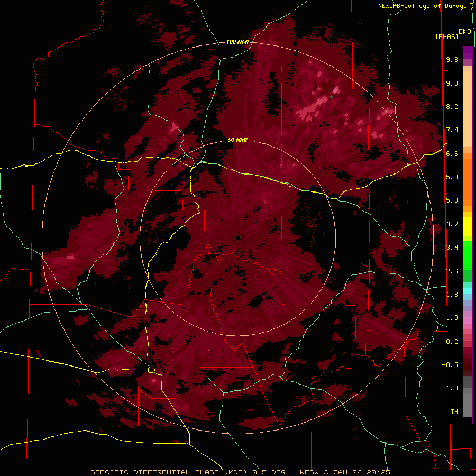Click the 4.2 scale value

pos(452,224)
